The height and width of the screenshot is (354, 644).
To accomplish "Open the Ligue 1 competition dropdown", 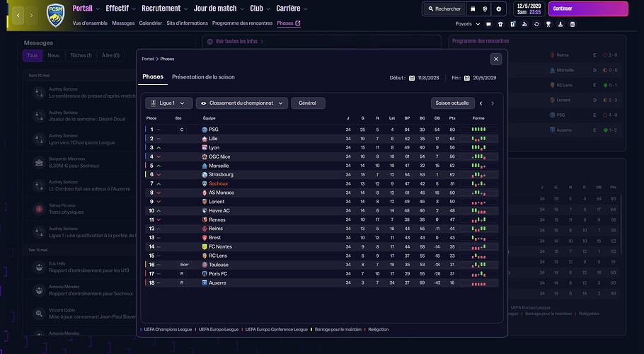I will pyautogui.click(x=169, y=103).
